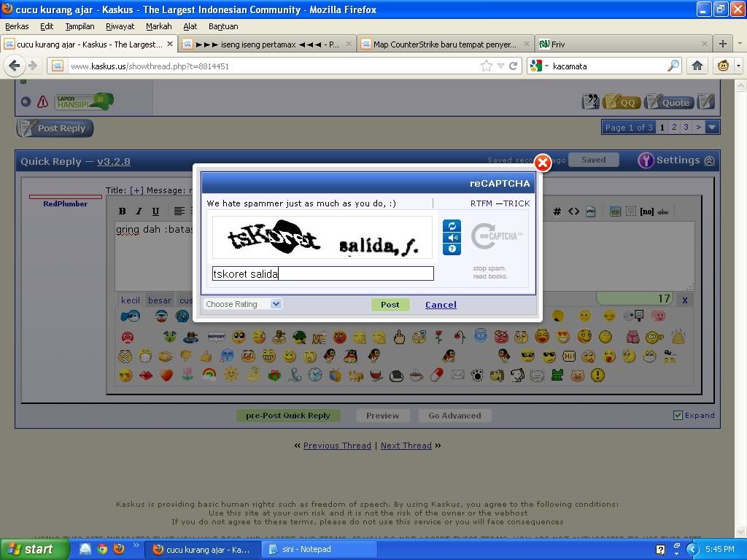This screenshot has width=747, height=560.
Task: Submit the reply with the Post button
Action: point(390,305)
